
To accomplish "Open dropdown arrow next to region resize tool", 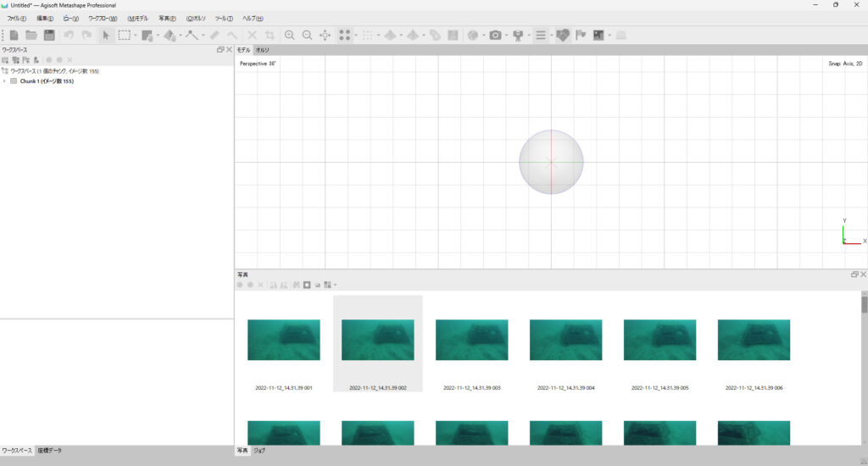I will (x=158, y=36).
